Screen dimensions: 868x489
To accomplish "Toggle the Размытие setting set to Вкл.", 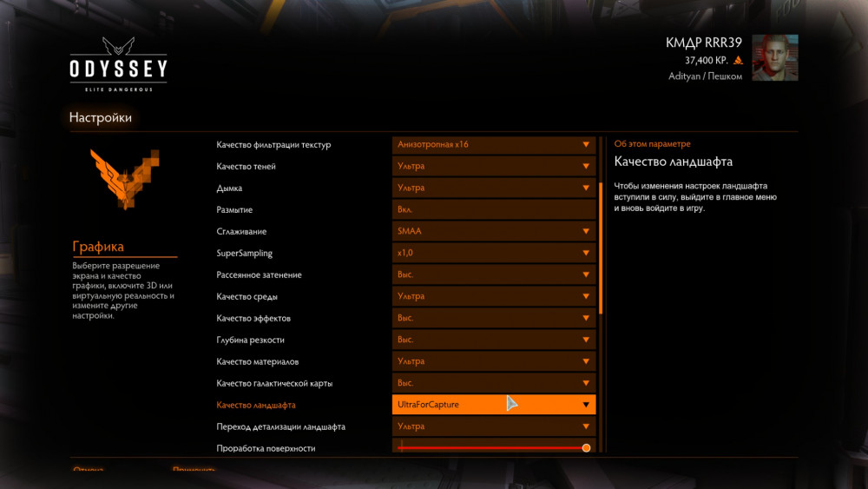I will (494, 209).
